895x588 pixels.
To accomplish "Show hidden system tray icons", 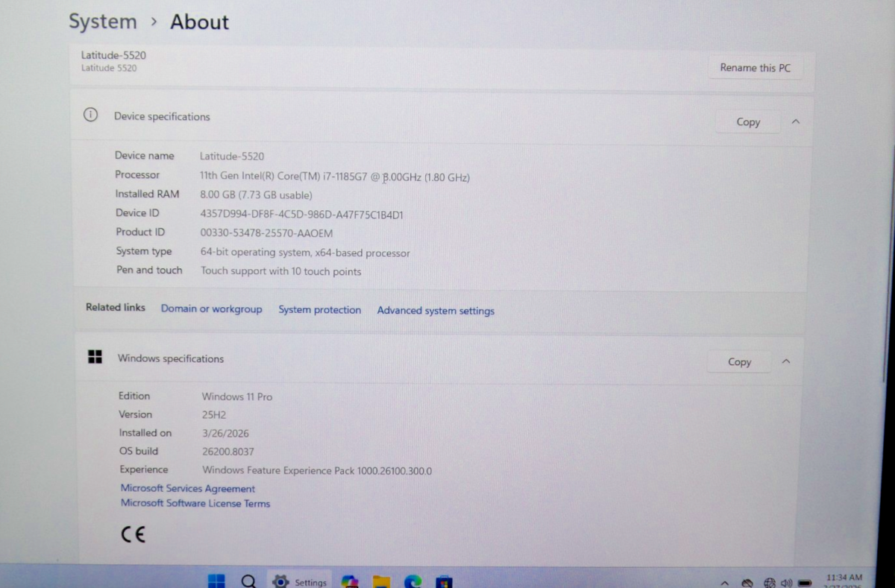I will (725, 582).
